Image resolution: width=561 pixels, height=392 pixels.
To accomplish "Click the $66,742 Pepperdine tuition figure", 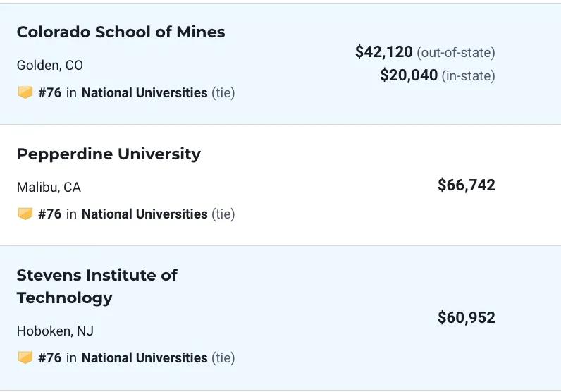I will (467, 185).
